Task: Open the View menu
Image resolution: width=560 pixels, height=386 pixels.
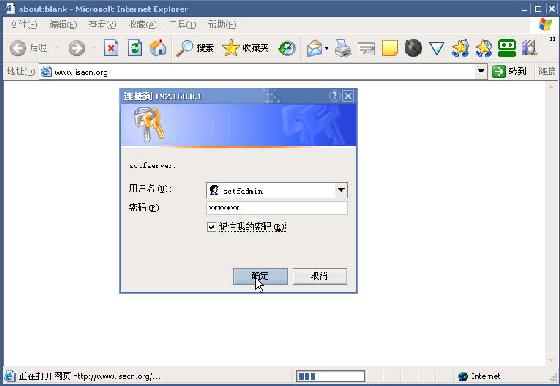Action: (102, 25)
